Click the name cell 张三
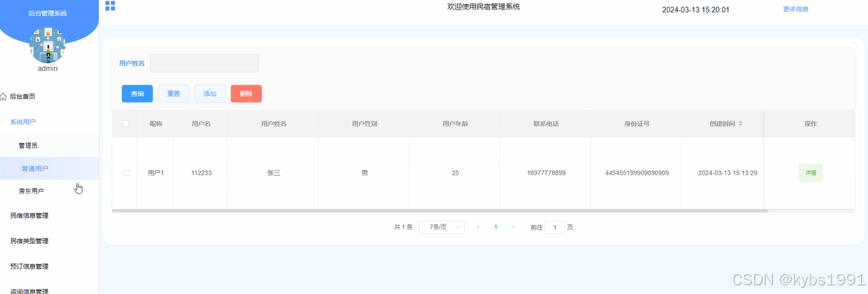The width and height of the screenshot is (868, 294). click(274, 173)
